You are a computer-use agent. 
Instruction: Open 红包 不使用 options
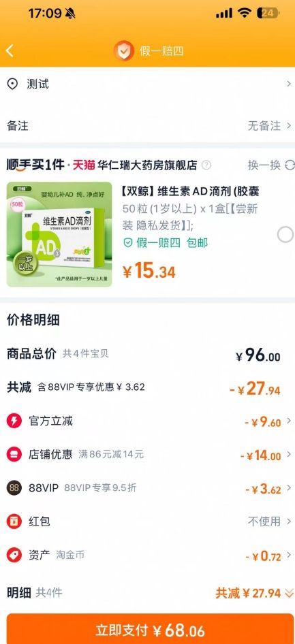click(269, 521)
